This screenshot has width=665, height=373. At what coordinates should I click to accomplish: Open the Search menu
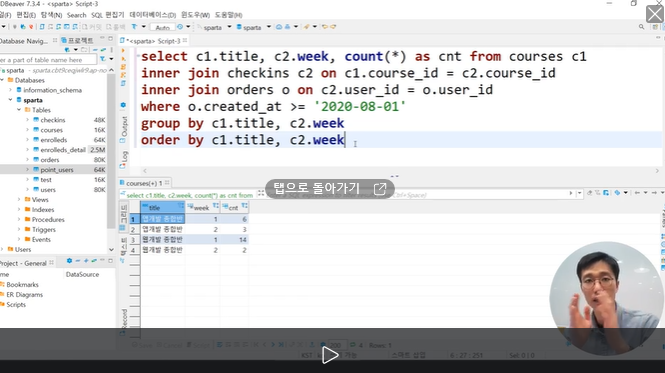pyautogui.click(x=76, y=15)
